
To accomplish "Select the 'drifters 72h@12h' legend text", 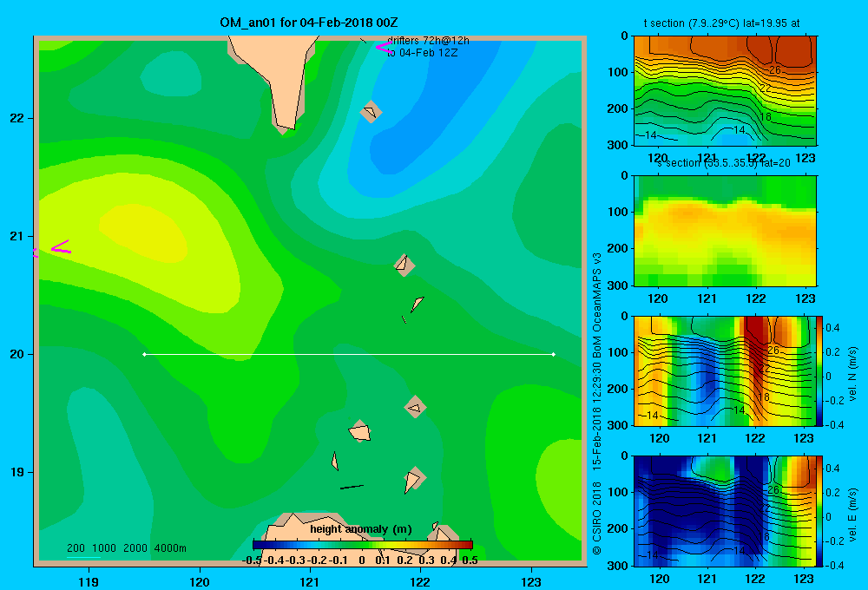I will tap(428, 41).
